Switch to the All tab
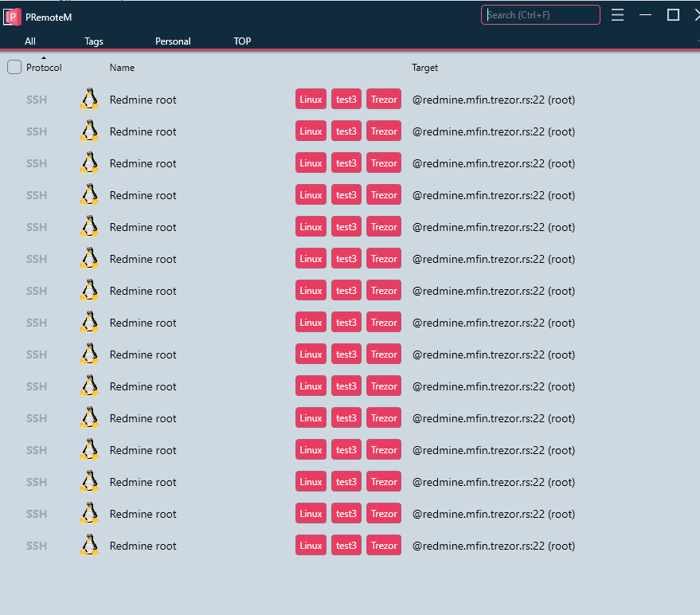Image resolution: width=700 pixels, height=615 pixels. tap(30, 41)
